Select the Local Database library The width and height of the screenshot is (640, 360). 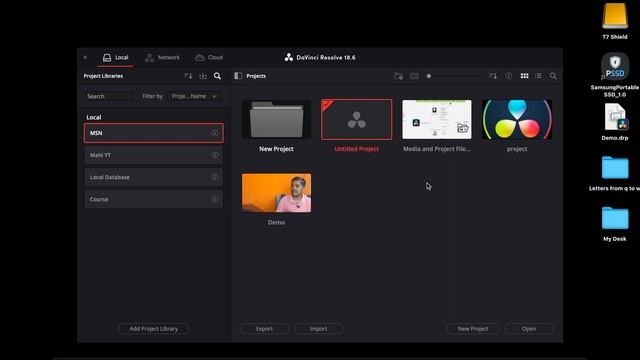(153, 177)
